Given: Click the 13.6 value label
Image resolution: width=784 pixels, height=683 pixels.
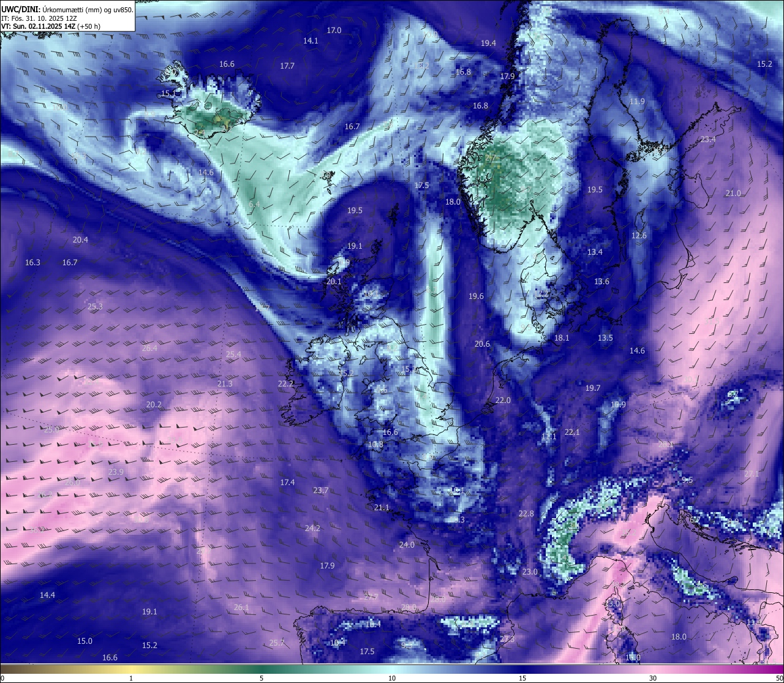Looking at the screenshot, I should pos(601,281).
